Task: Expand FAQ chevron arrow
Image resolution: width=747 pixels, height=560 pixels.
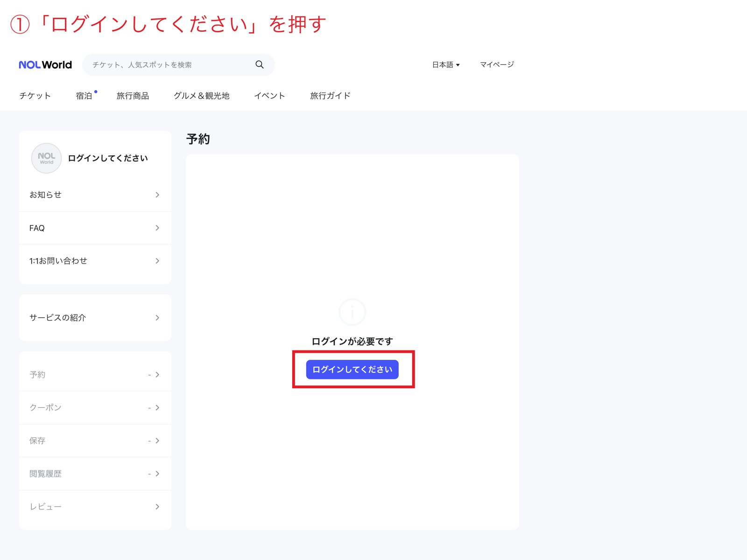Action: tap(157, 228)
